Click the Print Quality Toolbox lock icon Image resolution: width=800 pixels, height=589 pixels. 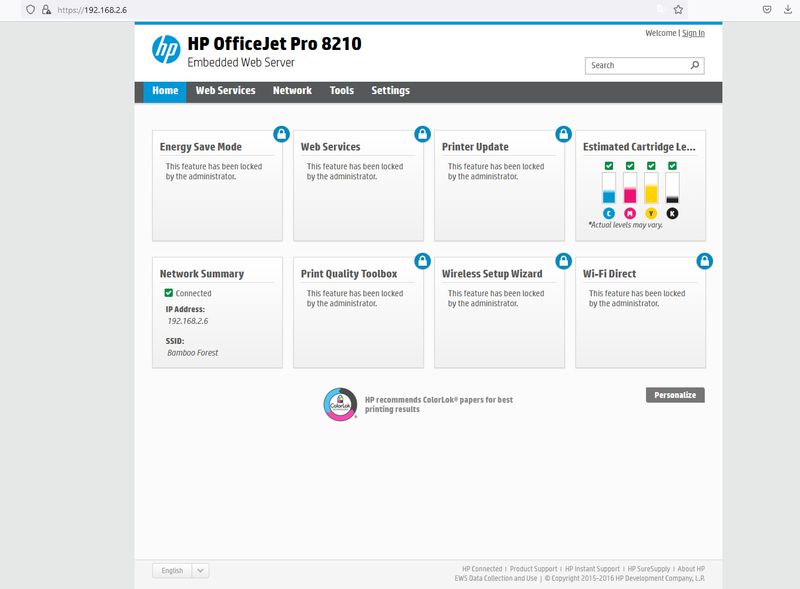point(422,261)
